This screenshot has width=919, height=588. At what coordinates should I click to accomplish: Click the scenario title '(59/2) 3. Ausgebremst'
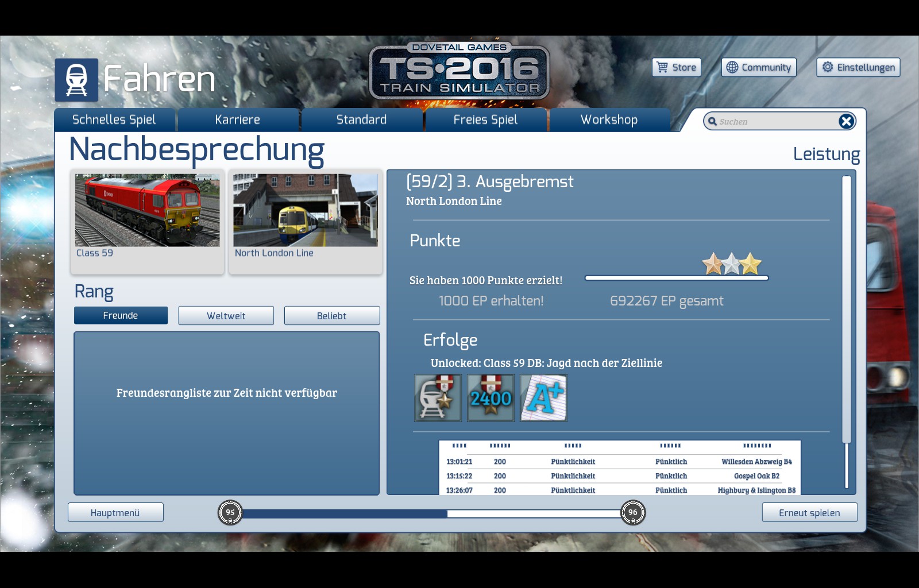coord(490,181)
